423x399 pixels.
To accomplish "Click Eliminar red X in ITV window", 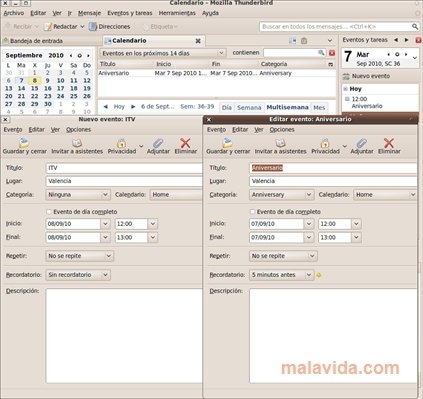I will (x=185, y=143).
